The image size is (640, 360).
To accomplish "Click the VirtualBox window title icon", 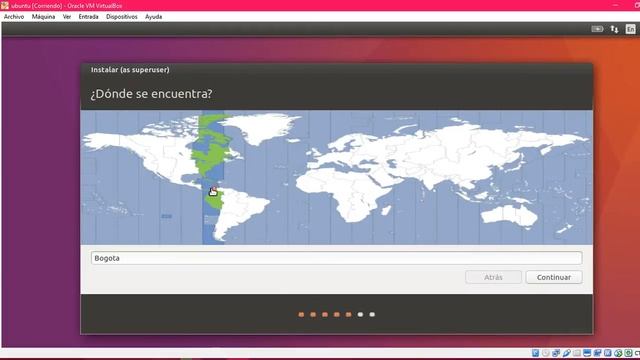I will [x=5, y=5].
